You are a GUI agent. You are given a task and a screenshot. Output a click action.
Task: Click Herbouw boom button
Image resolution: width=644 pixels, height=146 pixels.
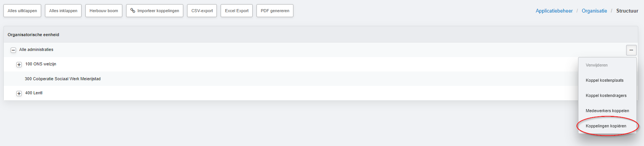coord(104,11)
